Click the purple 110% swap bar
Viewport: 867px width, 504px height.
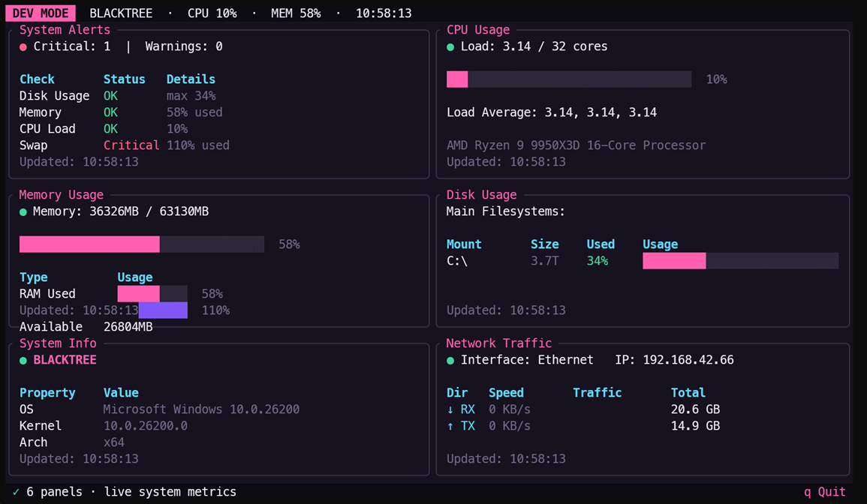163,310
